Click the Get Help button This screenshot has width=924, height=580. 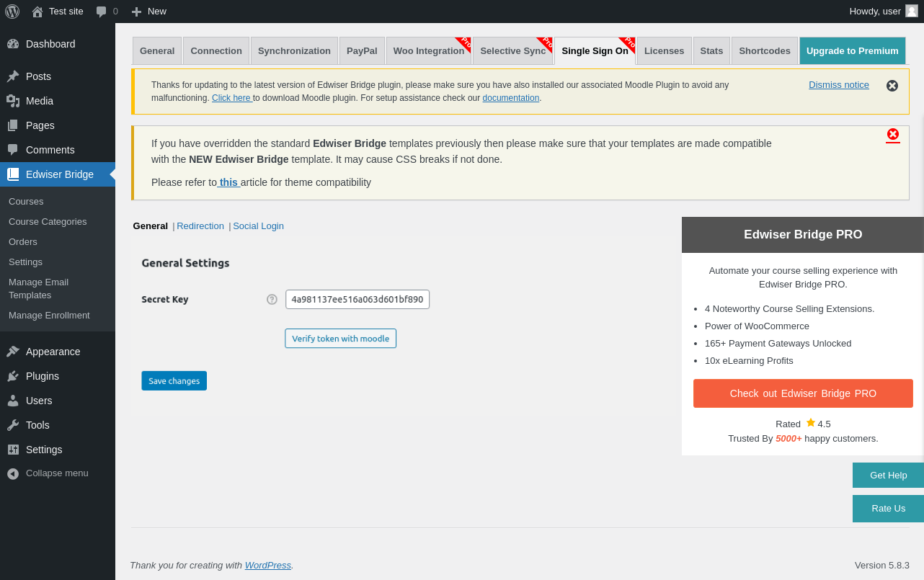coord(888,476)
